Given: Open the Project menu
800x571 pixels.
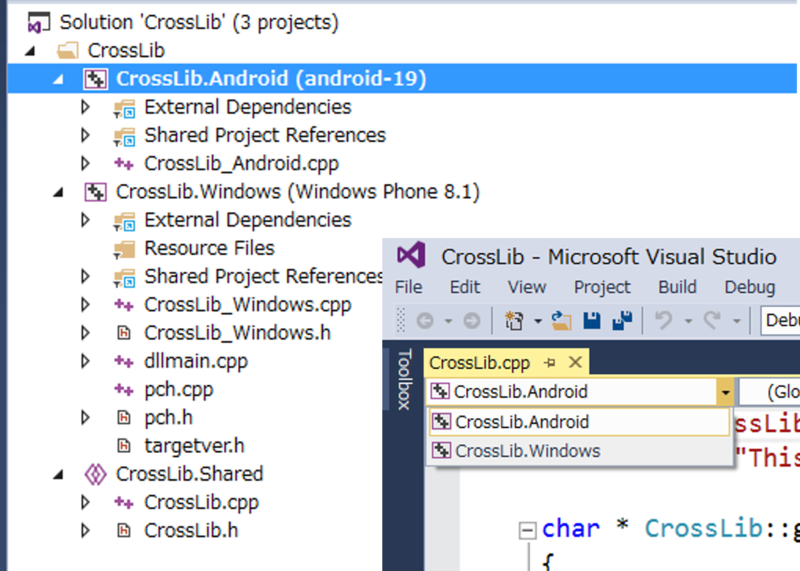Looking at the screenshot, I should pyautogui.click(x=602, y=287).
